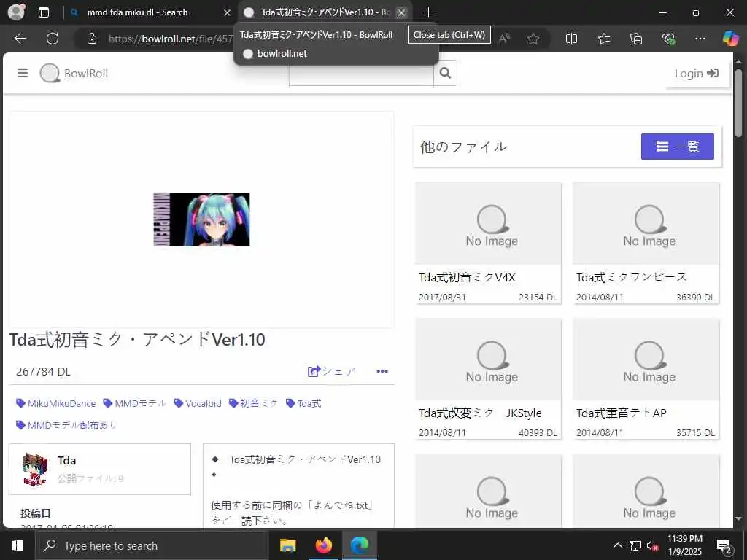Open Edge Settings and more menu

700,39
